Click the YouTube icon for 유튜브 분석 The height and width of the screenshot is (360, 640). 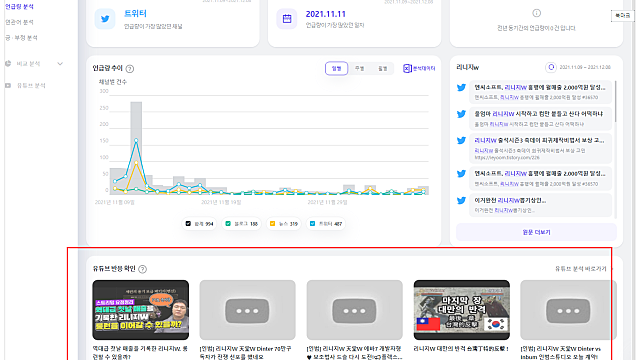click(x=8, y=85)
